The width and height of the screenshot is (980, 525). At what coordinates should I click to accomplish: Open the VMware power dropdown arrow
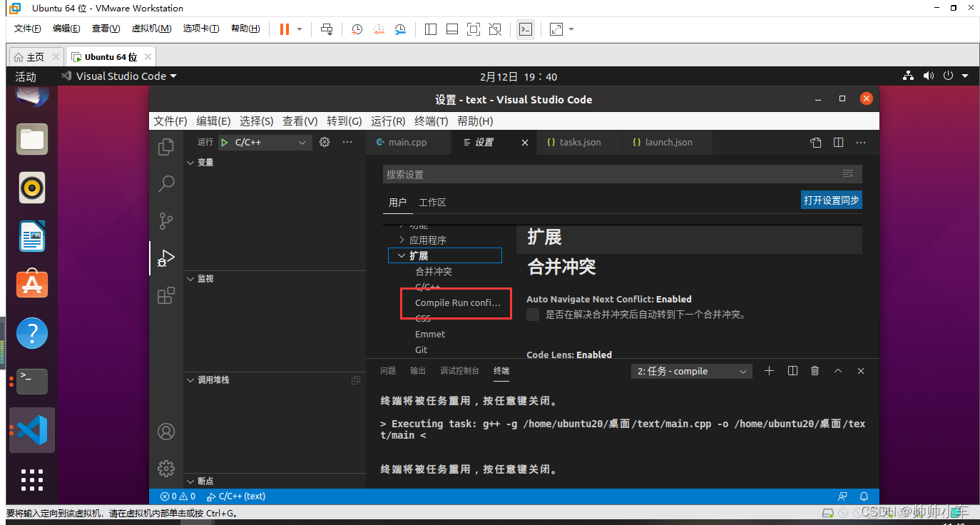click(x=300, y=29)
